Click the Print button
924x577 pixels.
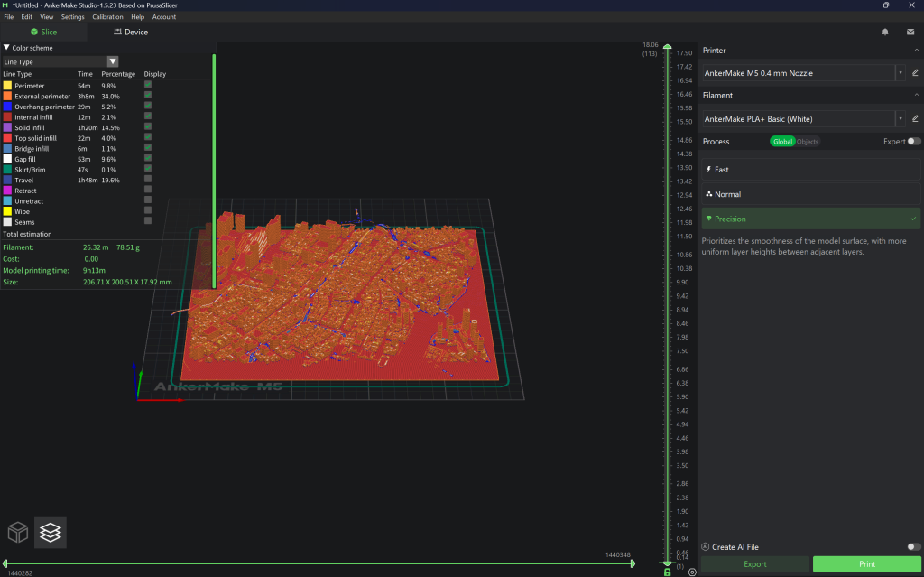[866, 564]
